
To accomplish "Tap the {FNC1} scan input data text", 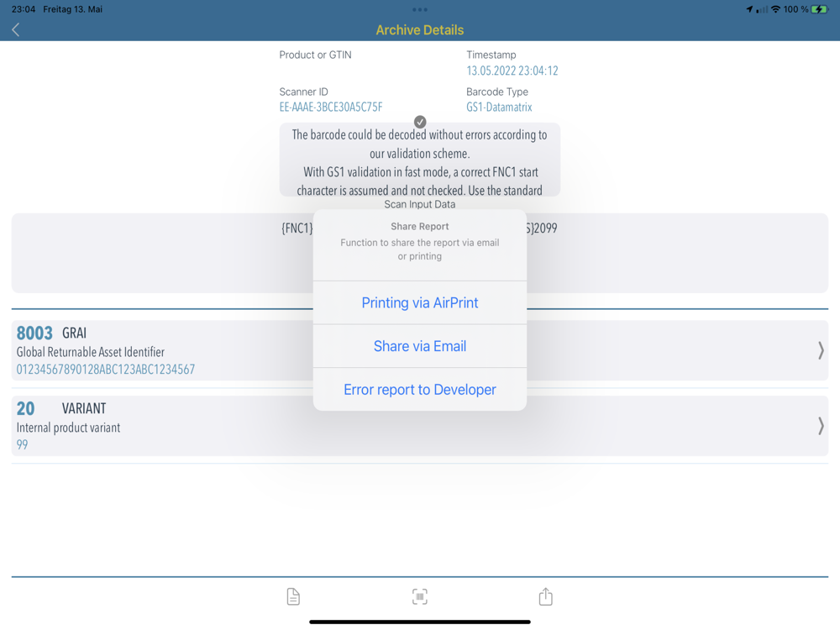I will pos(297,228).
